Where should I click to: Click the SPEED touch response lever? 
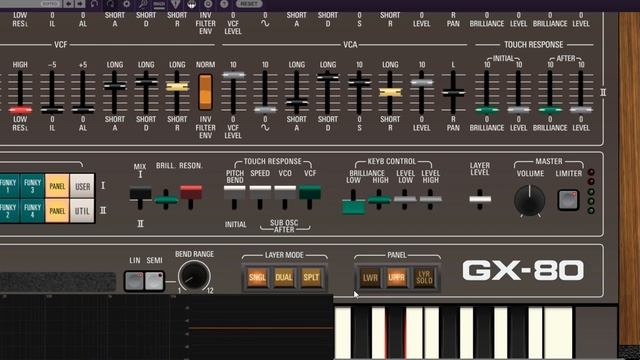(x=260, y=192)
